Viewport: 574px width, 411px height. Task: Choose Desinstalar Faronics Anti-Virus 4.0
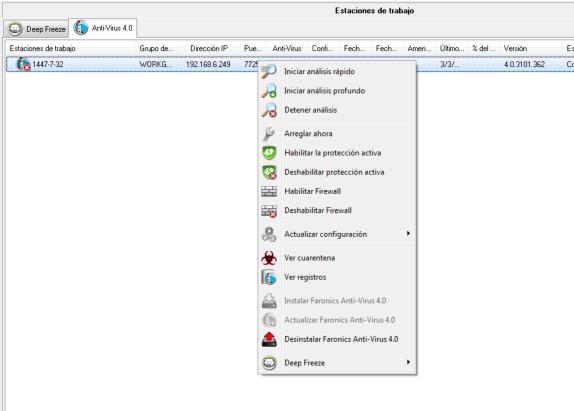click(x=337, y=339)
